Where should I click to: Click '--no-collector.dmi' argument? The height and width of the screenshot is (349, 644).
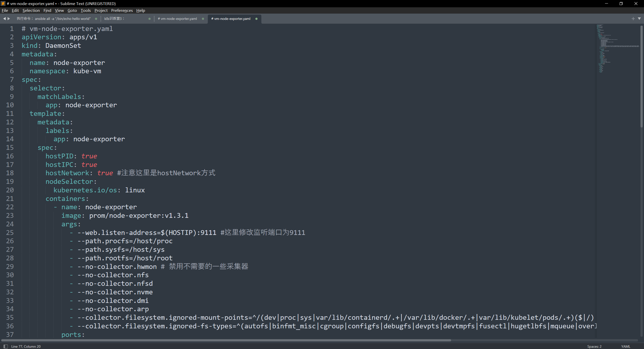click(113, 301)
